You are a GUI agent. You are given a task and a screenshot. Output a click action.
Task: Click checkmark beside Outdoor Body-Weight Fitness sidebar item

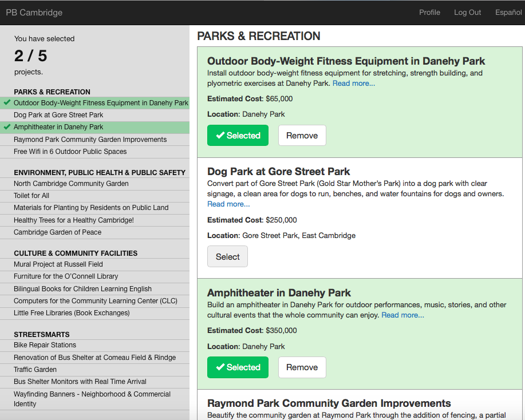tap(7, 103)
